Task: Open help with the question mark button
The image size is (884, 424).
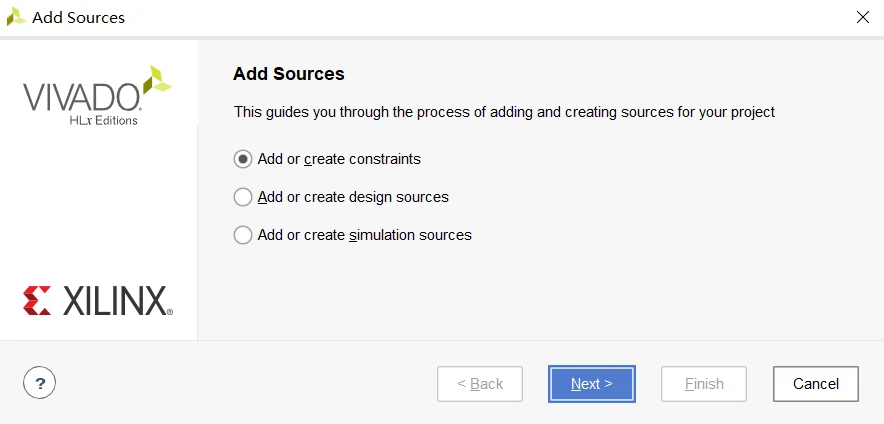Action: click(x=39, y=383)
